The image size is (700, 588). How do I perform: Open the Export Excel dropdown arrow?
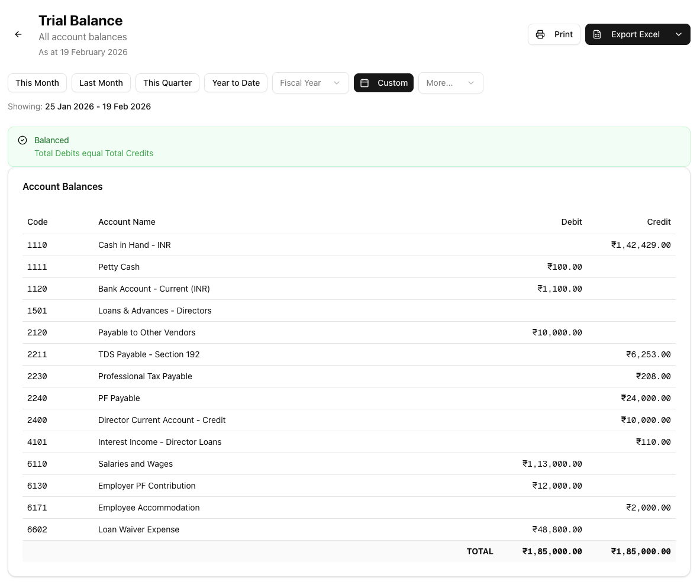pyautogui.click(x=679, y=34)
